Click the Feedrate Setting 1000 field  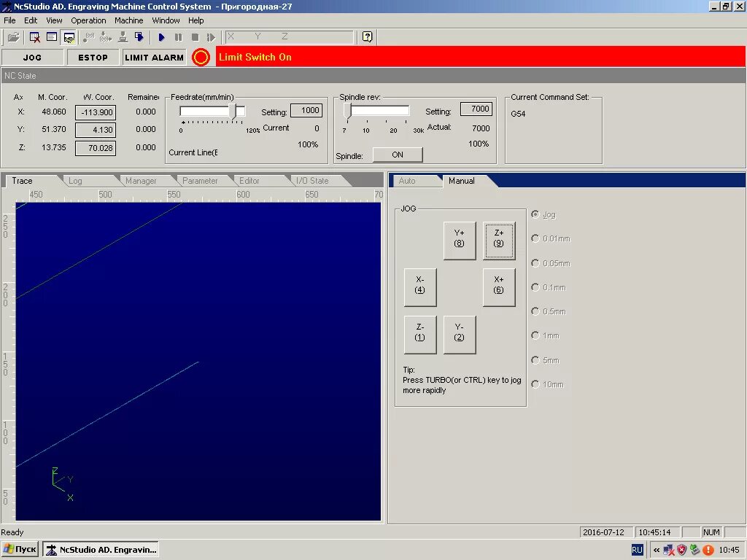pyautogui.click(x=306, y=111)
